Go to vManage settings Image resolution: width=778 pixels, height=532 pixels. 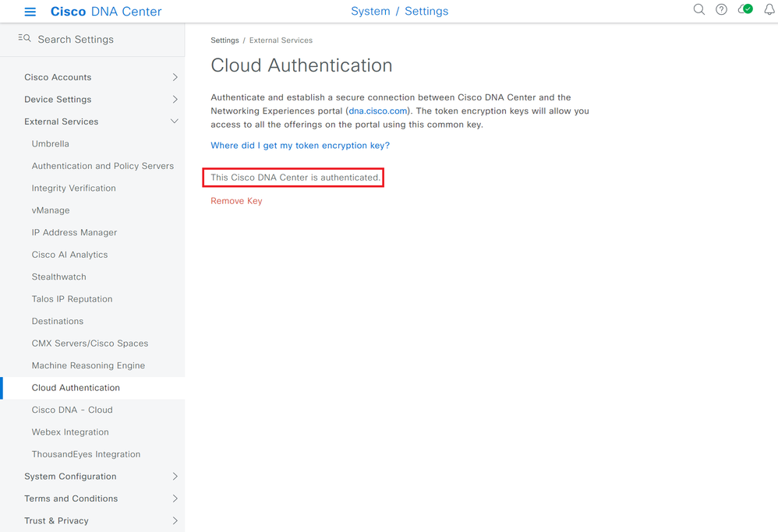(51, 210)
